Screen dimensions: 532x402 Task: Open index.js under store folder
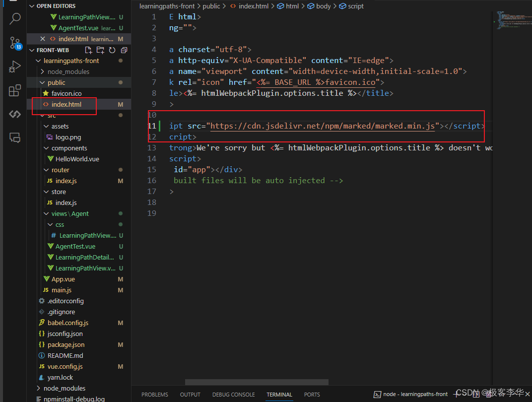coord(66,202)
